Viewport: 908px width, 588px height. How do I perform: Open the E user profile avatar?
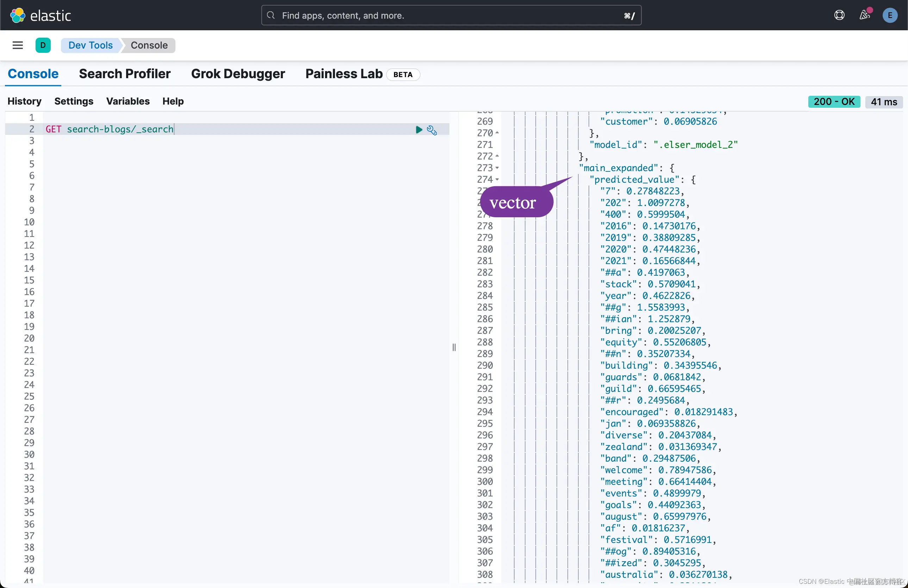tap(889, 15)
